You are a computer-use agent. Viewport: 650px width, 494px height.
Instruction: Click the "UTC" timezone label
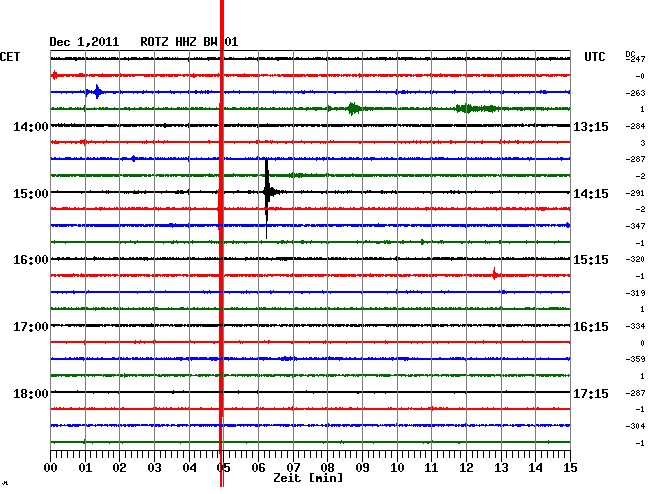594,57
